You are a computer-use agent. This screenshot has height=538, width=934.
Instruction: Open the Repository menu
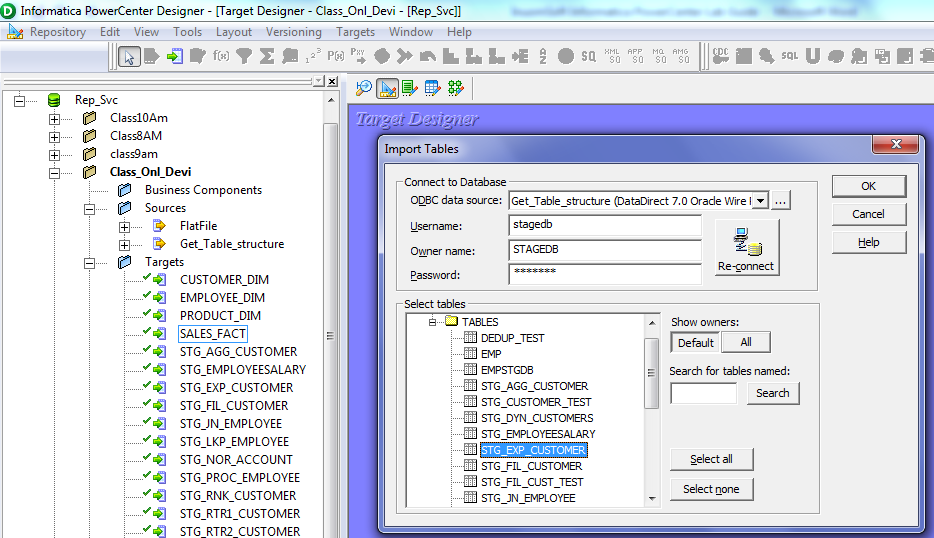point(58,32)
